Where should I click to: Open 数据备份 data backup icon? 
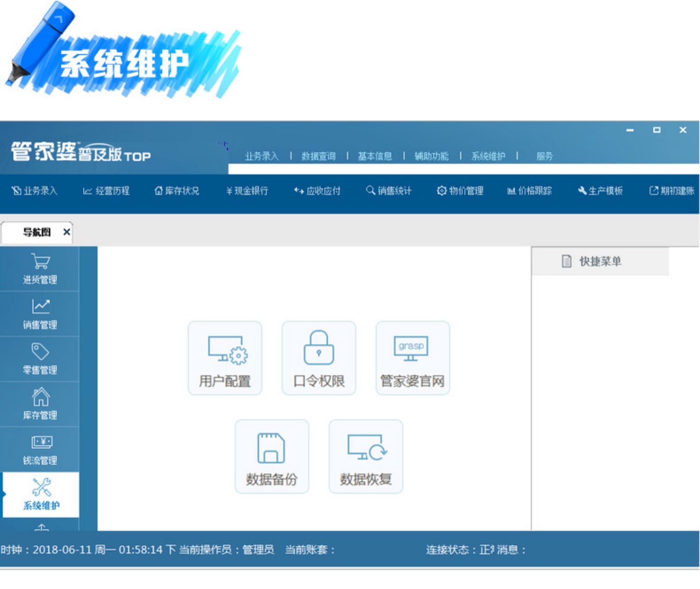click(x=272, y=456)
